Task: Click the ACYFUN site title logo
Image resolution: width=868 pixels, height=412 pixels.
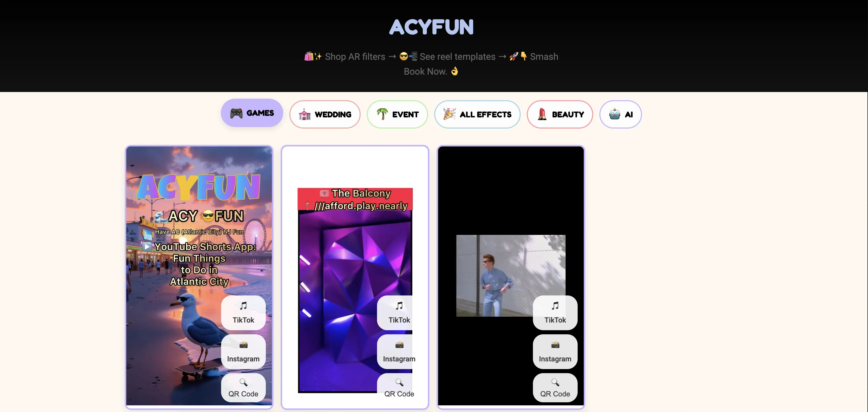Action: [x=431, y=27]
